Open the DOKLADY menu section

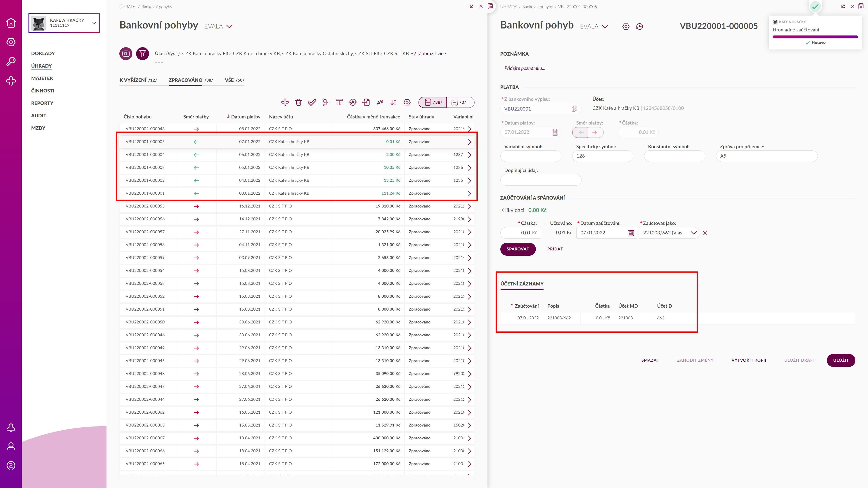(43, 53)
